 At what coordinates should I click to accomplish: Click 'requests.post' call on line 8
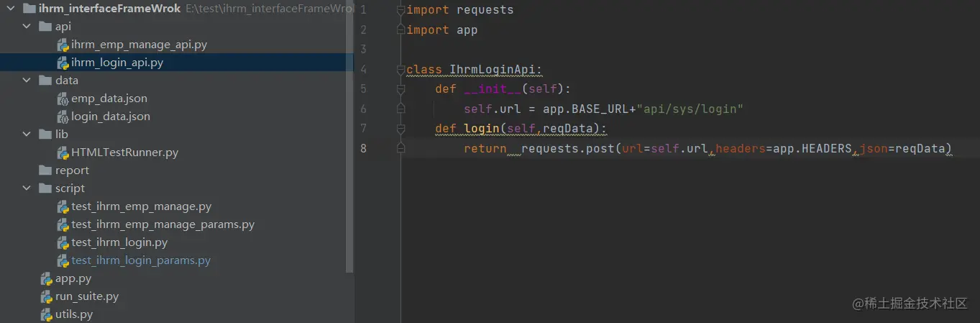pos(568,148)
